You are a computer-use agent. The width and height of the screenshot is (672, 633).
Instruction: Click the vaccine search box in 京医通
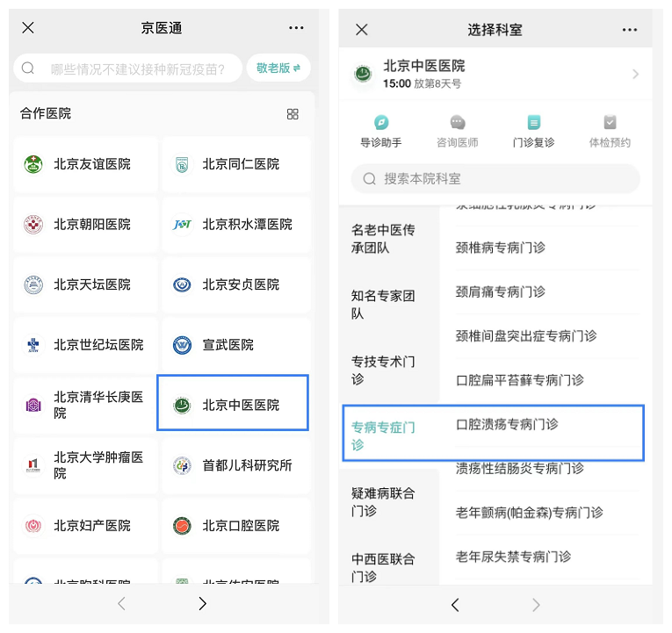click(129, 68)
